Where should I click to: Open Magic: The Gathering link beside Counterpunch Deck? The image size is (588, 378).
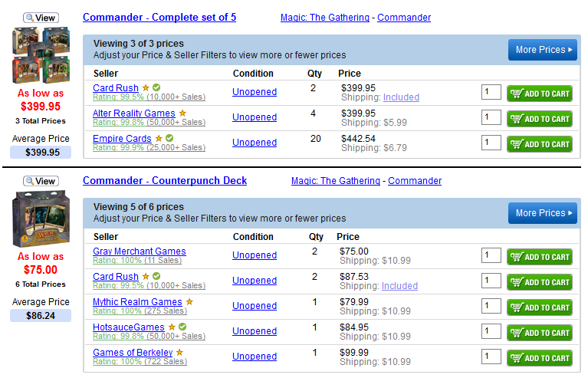pos(336,181)
